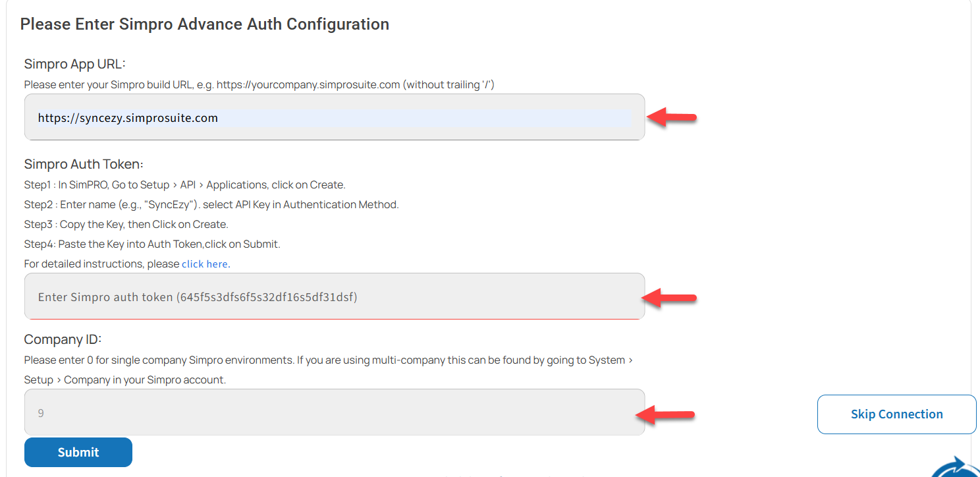Image resolution: width=980 pixels, height=477 pixels.
Task: Click the Step4 'Paste the Key' instruction
Action: coord(152,244)
